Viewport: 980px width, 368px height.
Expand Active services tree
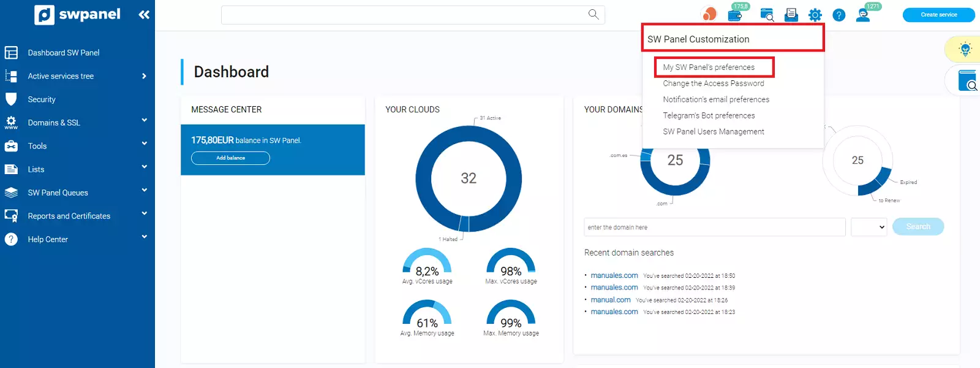144,76
